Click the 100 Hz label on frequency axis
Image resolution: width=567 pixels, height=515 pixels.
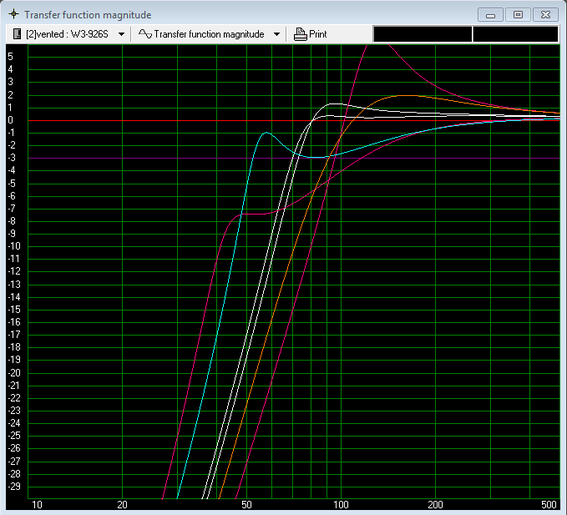(x=341, y=505)
